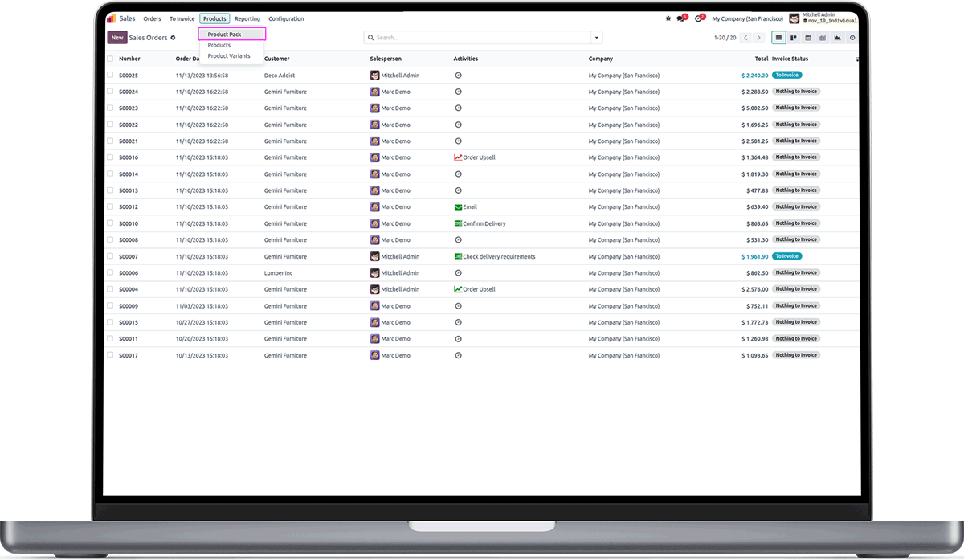Viewport: 964px width, 560px height.
Task: Choose Product Pack from Products menu
Action: 232,35
